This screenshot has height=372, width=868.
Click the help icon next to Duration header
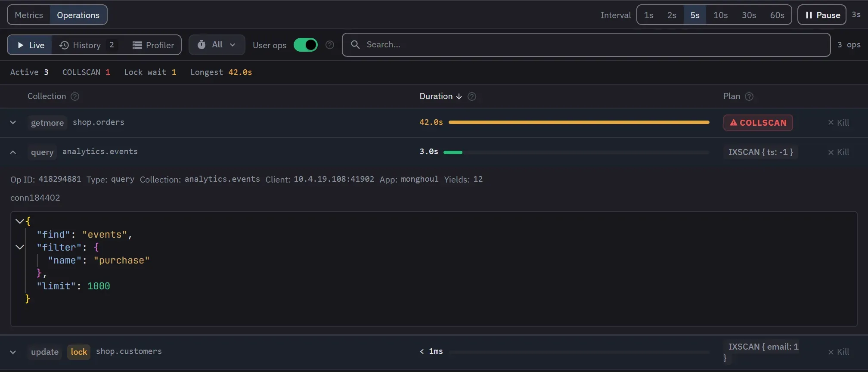[x=472, y=96]
